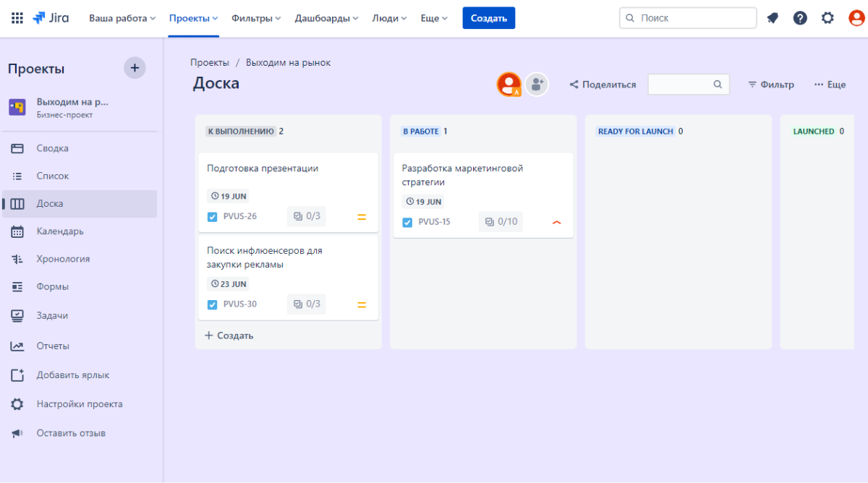Click the task type checkbox icon for PVUS-30
Image resolution: width=868 pixels, height=483 pixels.
coord(213,304)
